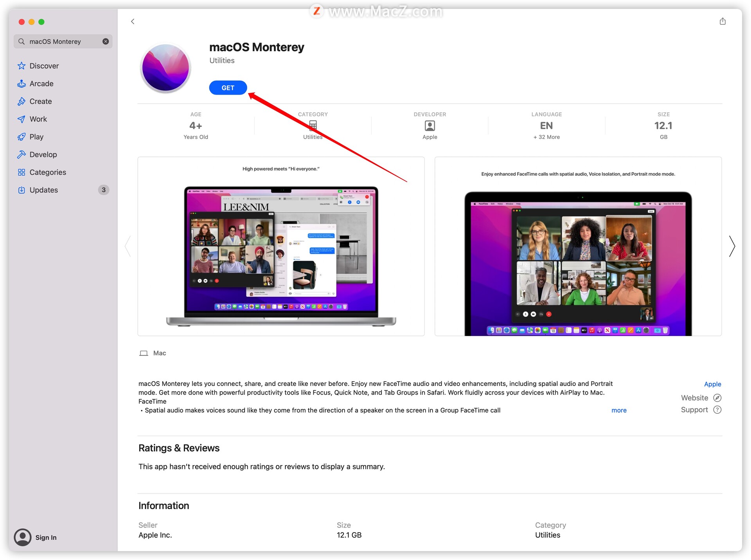Click the magnifying glass search icon
Screen dimensions: 751x560
pos(22,41)
